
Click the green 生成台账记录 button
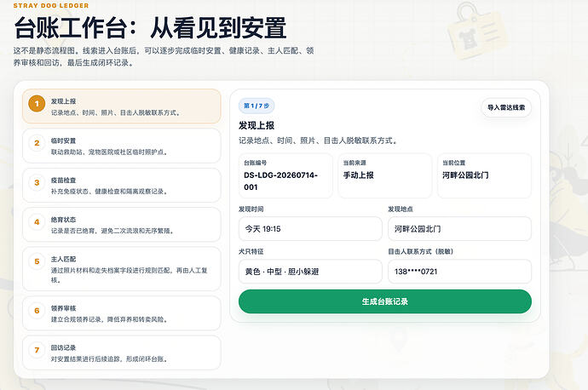point(385,301)
